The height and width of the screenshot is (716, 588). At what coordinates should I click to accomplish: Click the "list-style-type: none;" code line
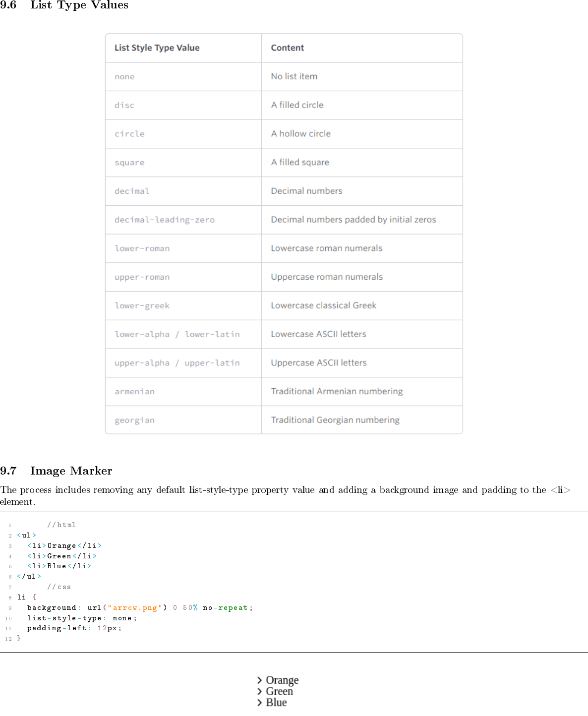[x=82, y=618]
